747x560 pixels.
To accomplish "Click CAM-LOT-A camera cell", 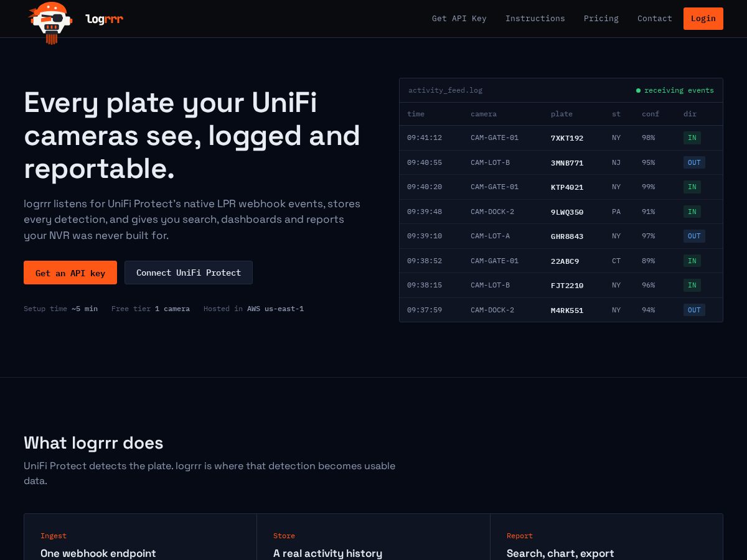I will pos(490,236).
